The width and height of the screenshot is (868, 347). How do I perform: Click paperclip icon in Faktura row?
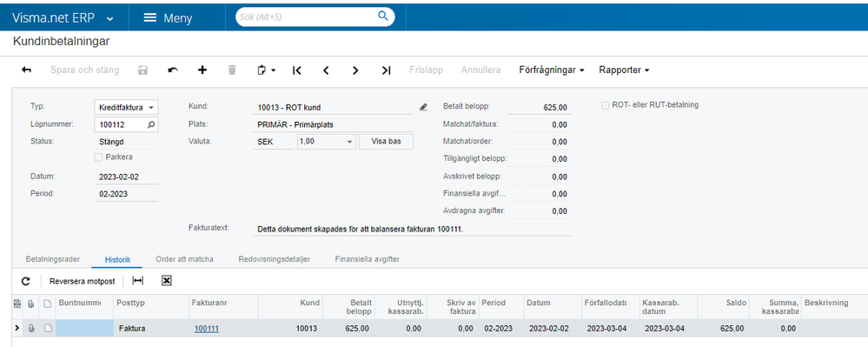(31, 328)
